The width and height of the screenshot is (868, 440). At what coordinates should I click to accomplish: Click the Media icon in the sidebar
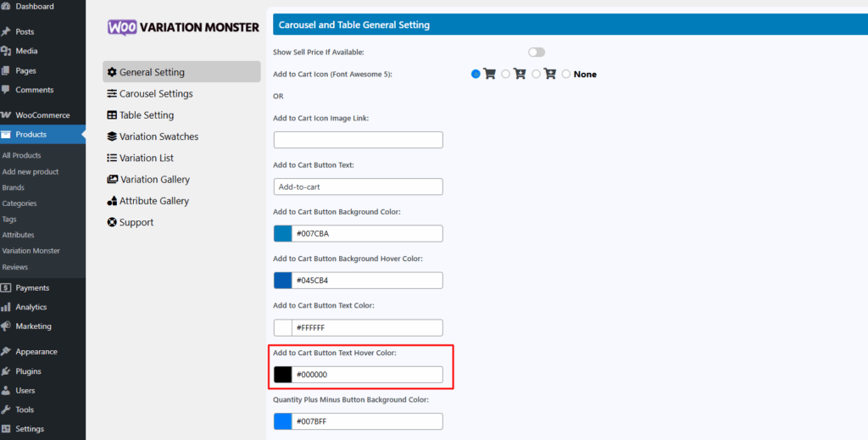[x=6, y=51]
